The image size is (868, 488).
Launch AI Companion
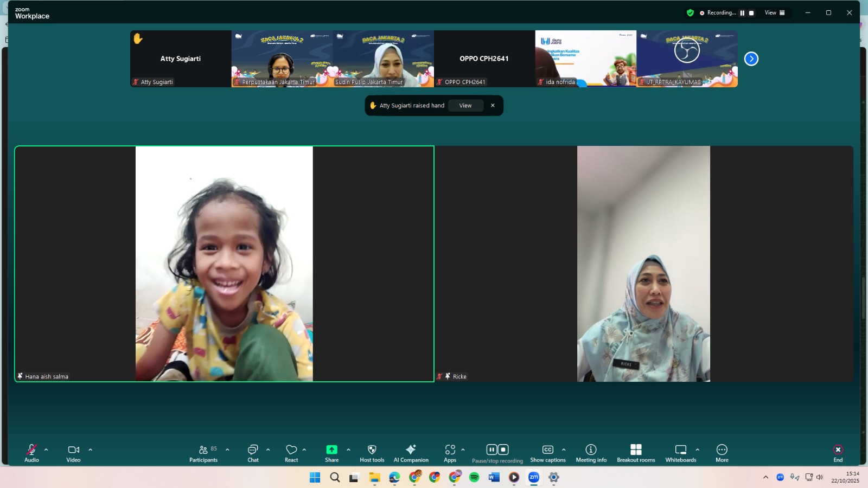pos(411,453)
